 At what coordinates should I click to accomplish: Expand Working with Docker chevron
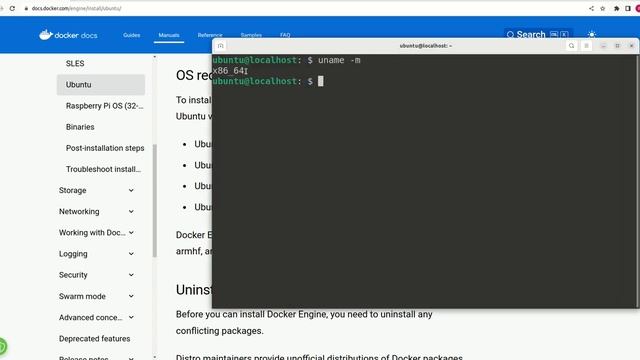[131, 233]
